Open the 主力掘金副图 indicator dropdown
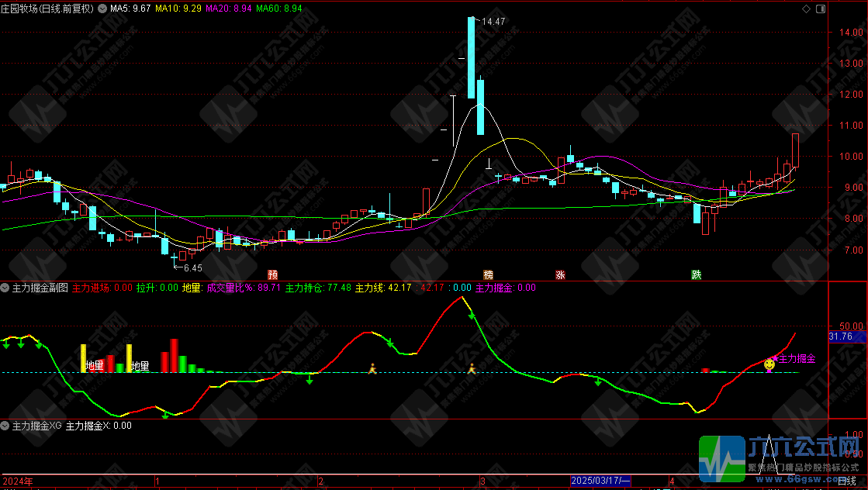The width and height of the screenshot is (868, 490). (x=6, y=288)
